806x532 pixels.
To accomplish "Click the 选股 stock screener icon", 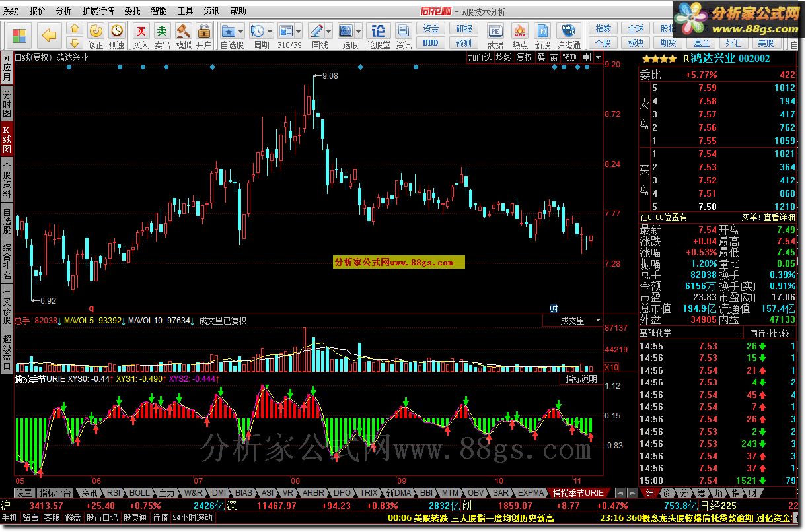I will point(346,31).
